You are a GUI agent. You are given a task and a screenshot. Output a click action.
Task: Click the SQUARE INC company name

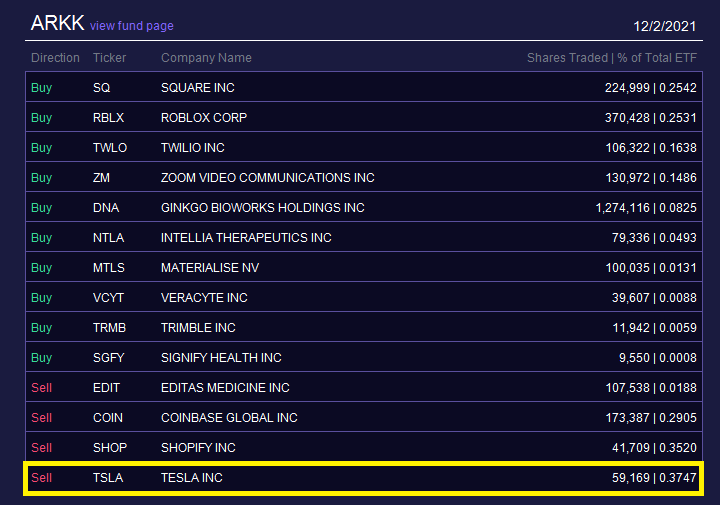[x=197, y=88]
